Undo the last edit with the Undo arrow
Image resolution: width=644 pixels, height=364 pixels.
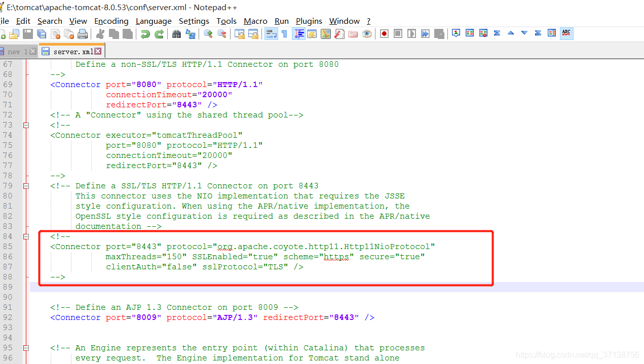point(145,33)
